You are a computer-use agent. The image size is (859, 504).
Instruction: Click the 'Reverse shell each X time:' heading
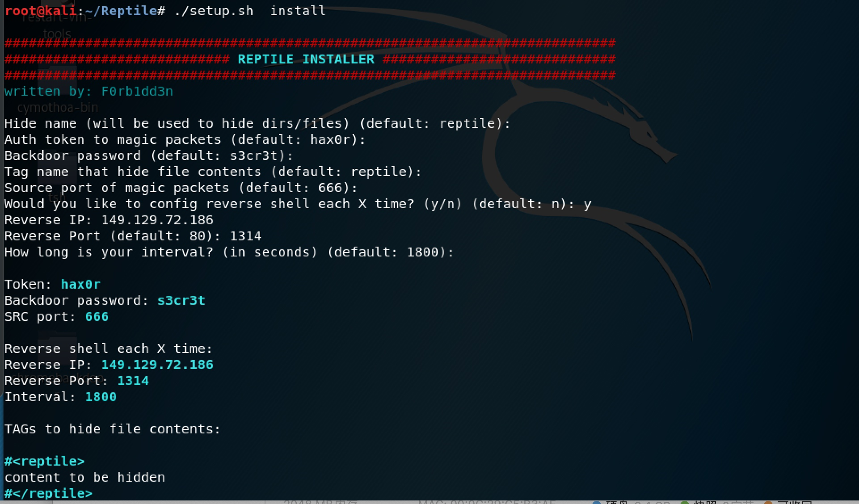108,349
